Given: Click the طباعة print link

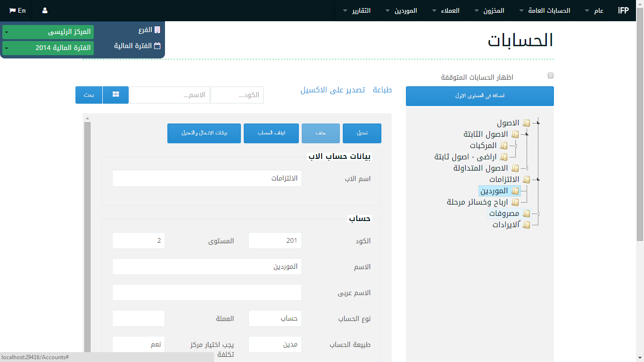Looking at the screenshot, I should coord(382,90).
